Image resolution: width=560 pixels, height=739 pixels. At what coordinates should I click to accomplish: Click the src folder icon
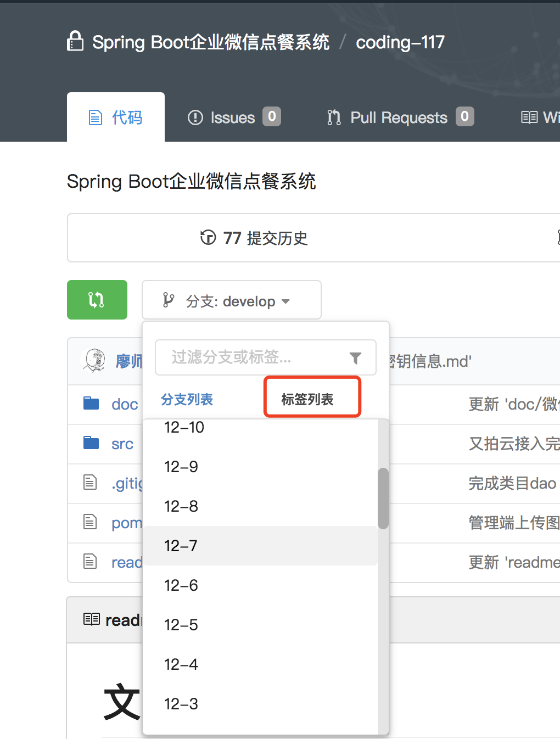pyautogui.click(x=91, y=443)
